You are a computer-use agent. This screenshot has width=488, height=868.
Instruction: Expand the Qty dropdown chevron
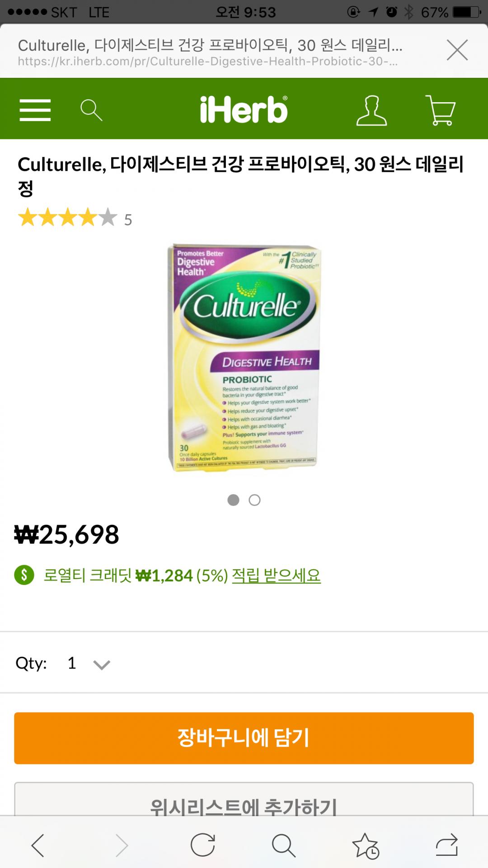[x=102, y=665]
